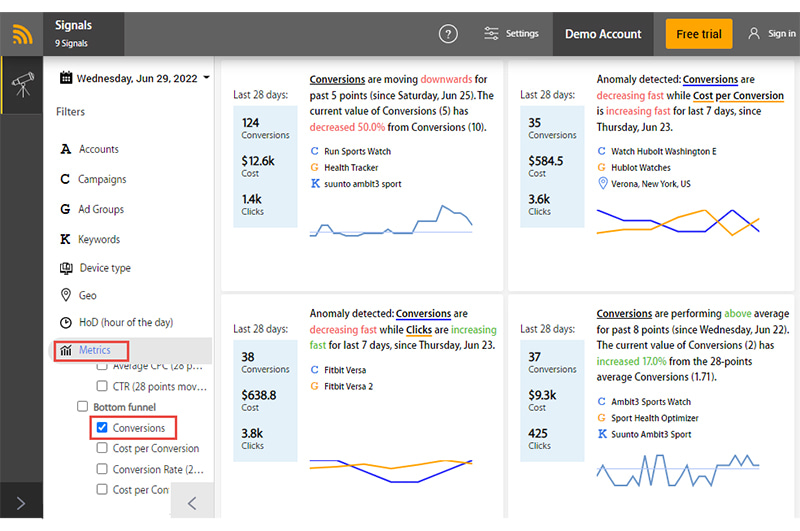Screen dimensions: 800x531
Task: Open the Keywords filter
Action: [x=99, y=240]
